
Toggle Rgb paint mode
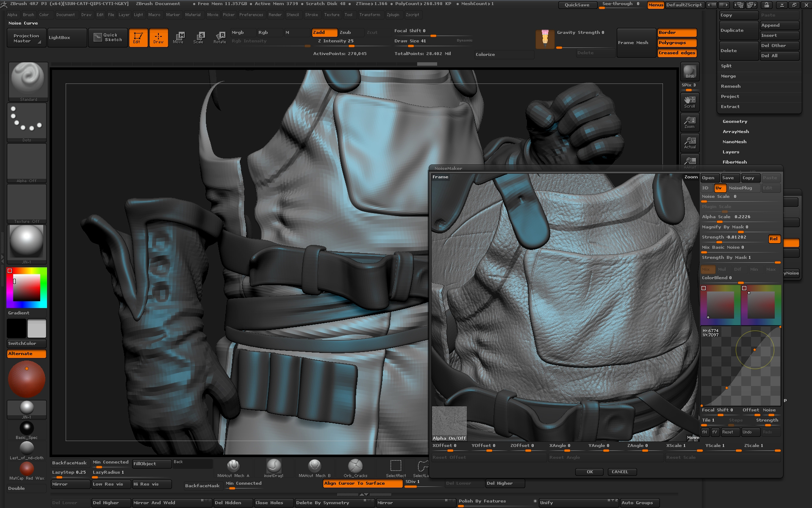click(269, 33)
